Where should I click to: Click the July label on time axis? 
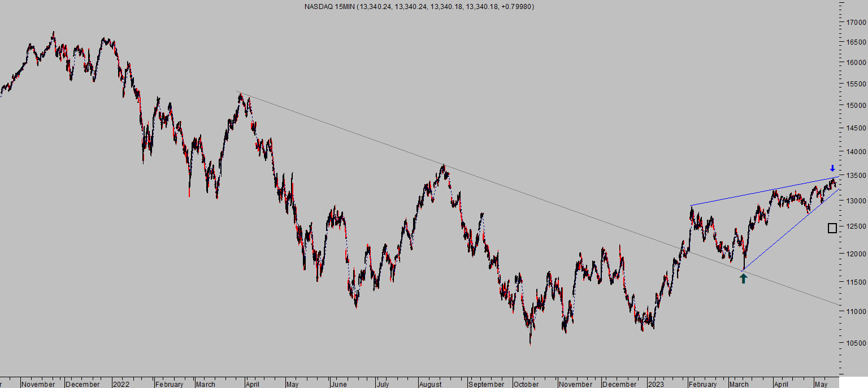pos(383,384)
